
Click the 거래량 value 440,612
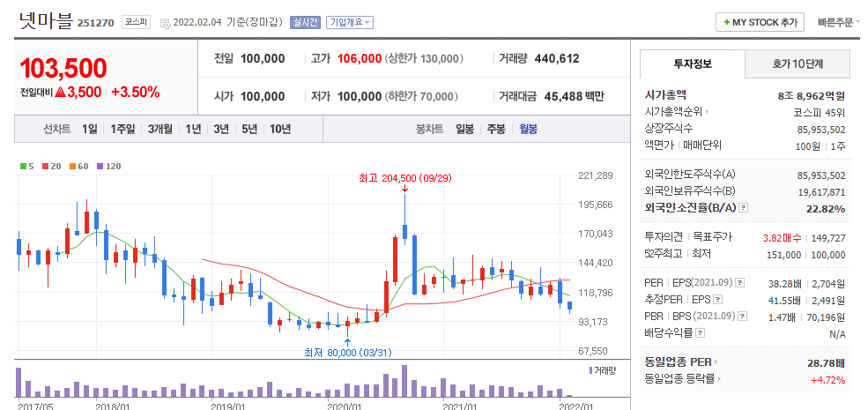[556, 59]
